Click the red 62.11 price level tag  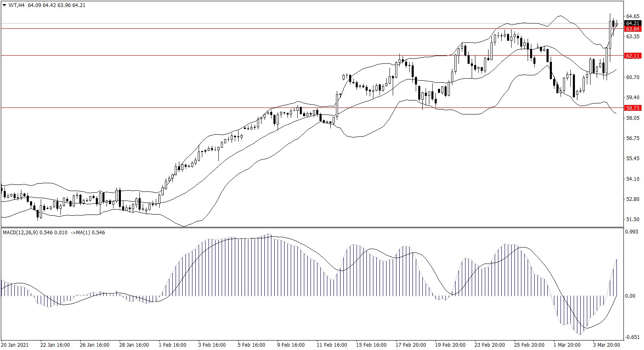click(x=632, y=56)
